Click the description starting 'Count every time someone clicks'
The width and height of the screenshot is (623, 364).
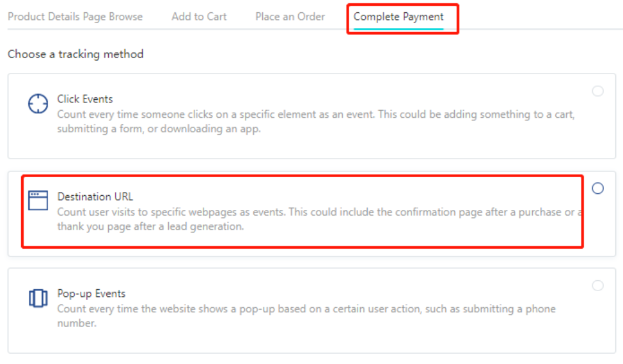pos(316,122)
